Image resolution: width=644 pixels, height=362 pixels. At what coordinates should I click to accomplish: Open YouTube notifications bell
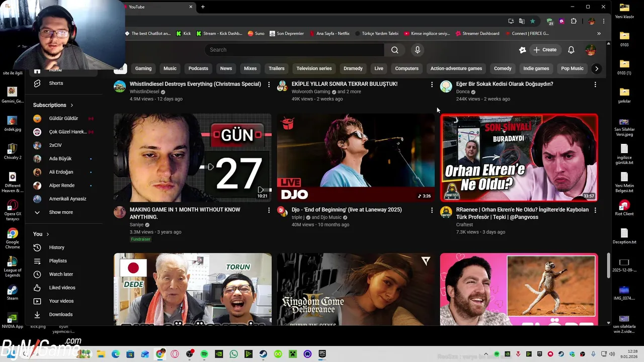pos(571,50)
